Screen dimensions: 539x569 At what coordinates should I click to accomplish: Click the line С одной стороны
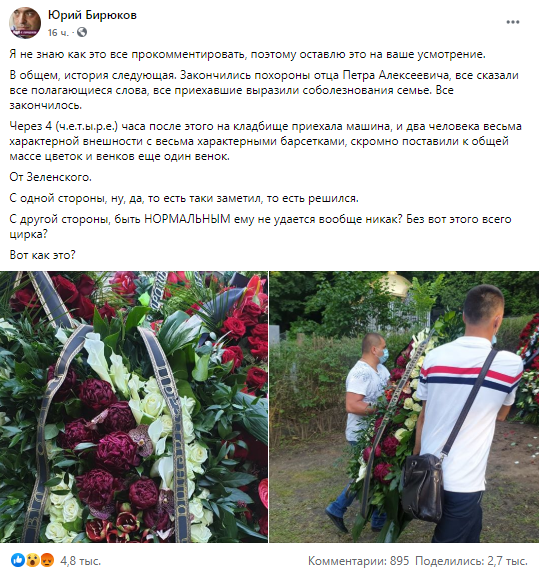pos(184,198)
